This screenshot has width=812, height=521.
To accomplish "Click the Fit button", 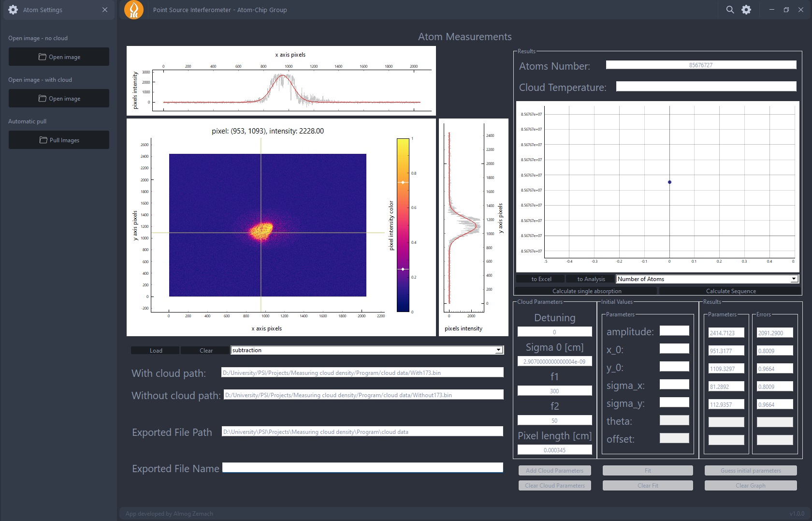I will click(648, 470).
